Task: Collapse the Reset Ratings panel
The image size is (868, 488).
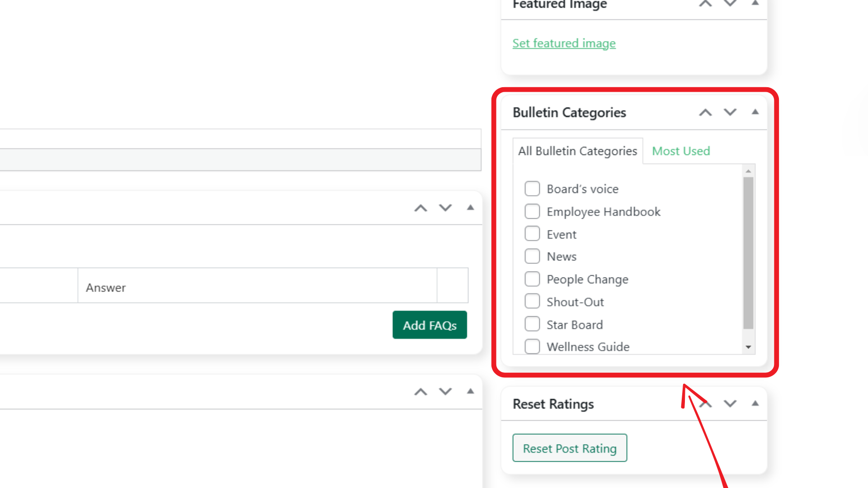Action: 755,404
